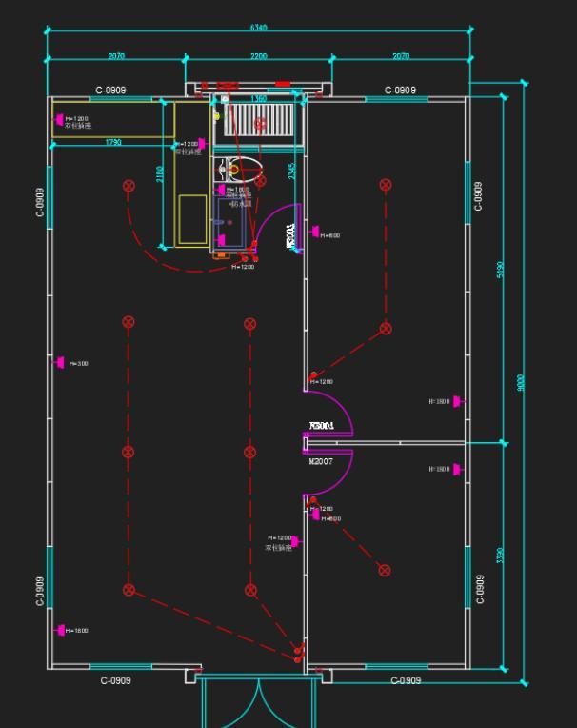Select the magenta socket beside the H=600 bathroom door label
This screenshot has height=728, width=577.
(x=315, y=231)
